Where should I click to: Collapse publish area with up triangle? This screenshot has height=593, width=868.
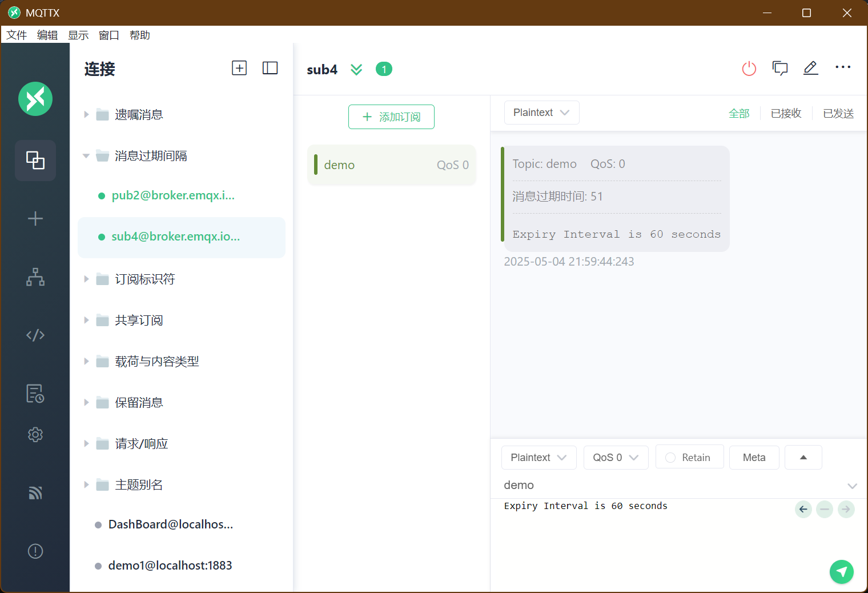click(803, 457)
